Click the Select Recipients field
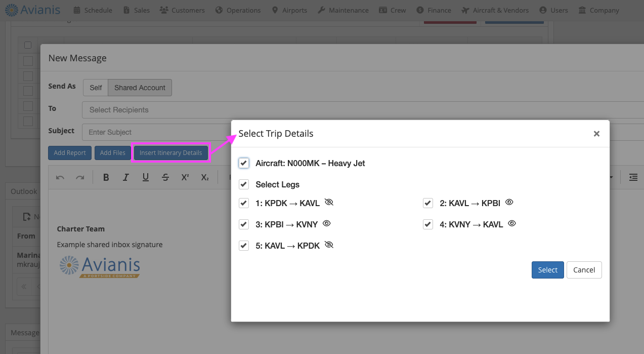Screen dimensions: 644x354 (363, 110)
